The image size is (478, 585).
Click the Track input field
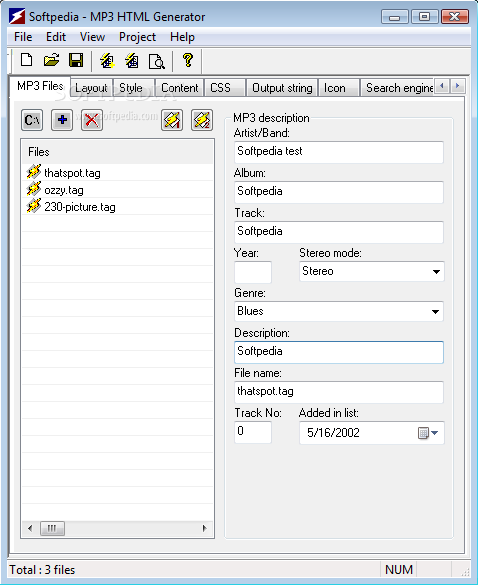click(x=339, y=232)
